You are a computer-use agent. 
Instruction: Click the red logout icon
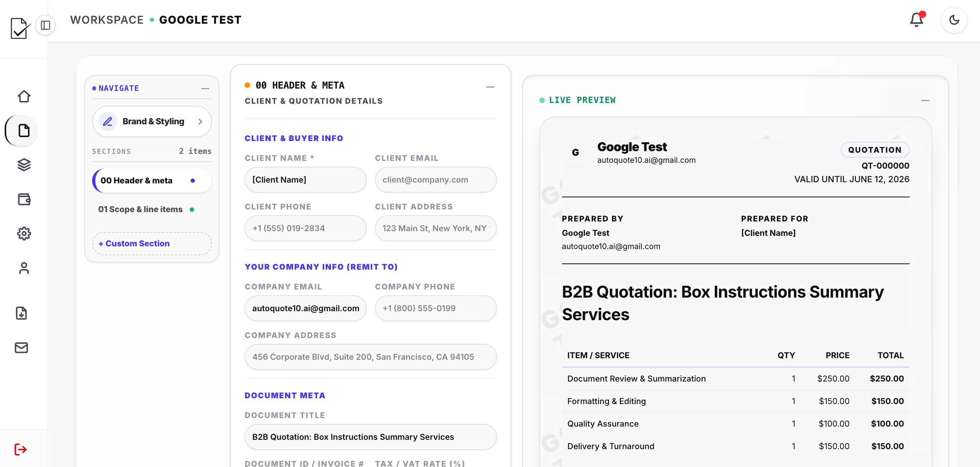click(20, 450)
